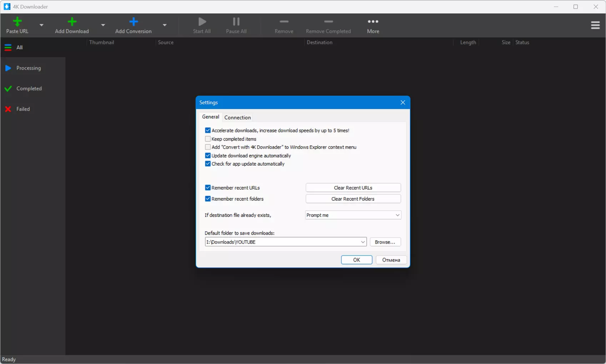The width and height of the screenshot is (606, 364).
Task: Select the General tab
Action: pyautogui.click(x=211, y=117)
